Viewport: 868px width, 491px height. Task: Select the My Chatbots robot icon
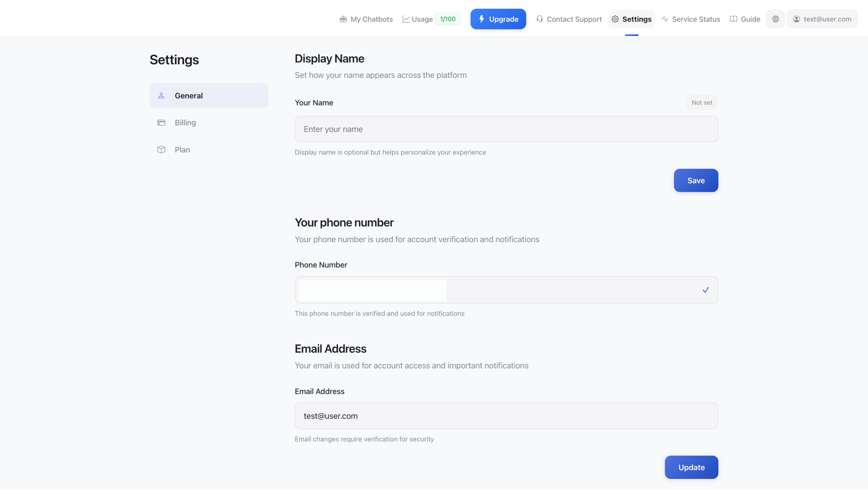[x=343, y=19]
